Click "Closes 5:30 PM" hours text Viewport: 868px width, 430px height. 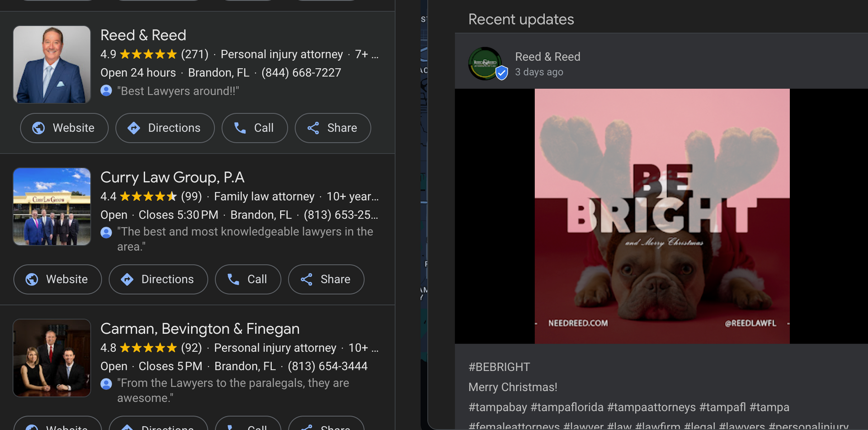click(178, 215)
